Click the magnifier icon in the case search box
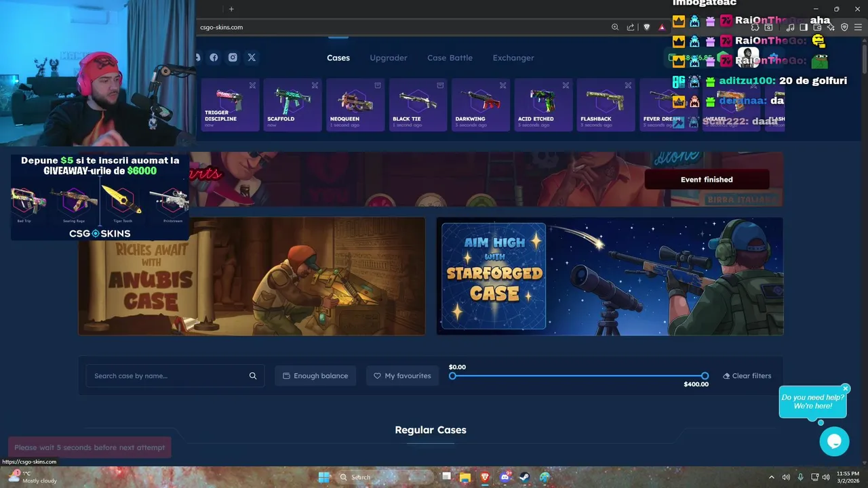This screenshot has height=488, width=868. click(x=253, y=375)
